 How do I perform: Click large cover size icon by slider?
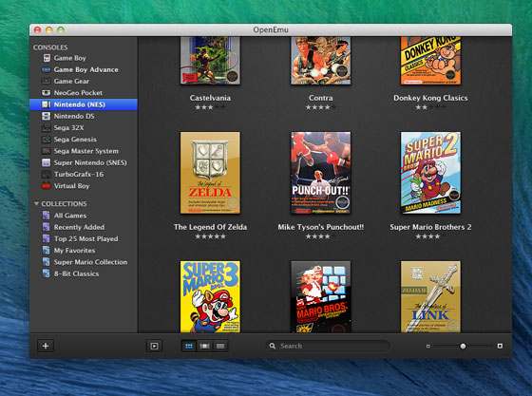(x=500, y=346)
